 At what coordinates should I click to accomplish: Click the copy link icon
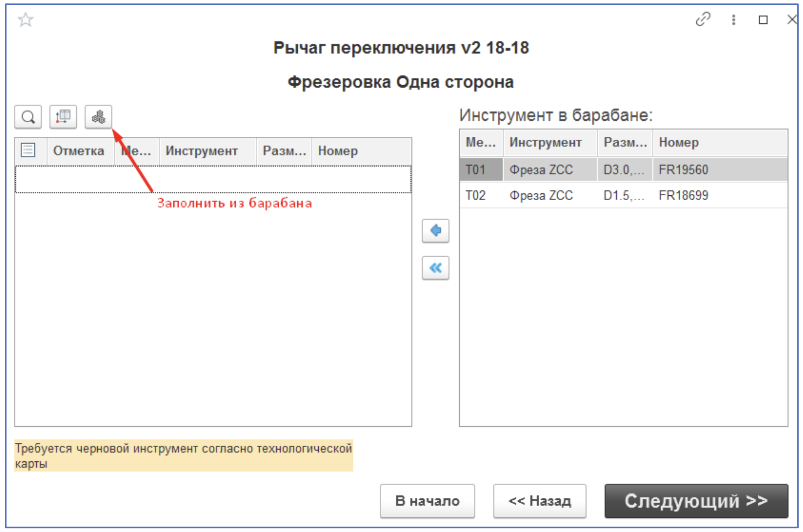click(x=704, y=19)
